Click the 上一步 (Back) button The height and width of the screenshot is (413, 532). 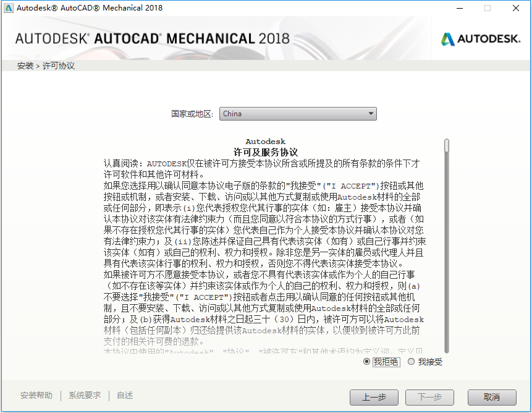[374, 397]
